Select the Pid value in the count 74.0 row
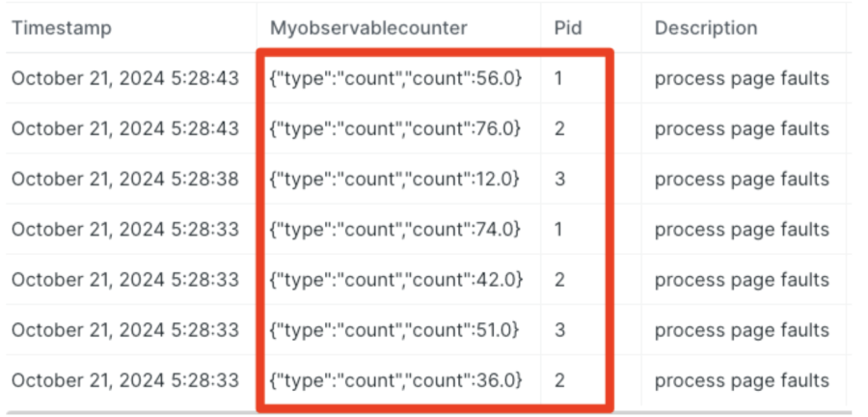The image size is (868, 417). [558, 230]
